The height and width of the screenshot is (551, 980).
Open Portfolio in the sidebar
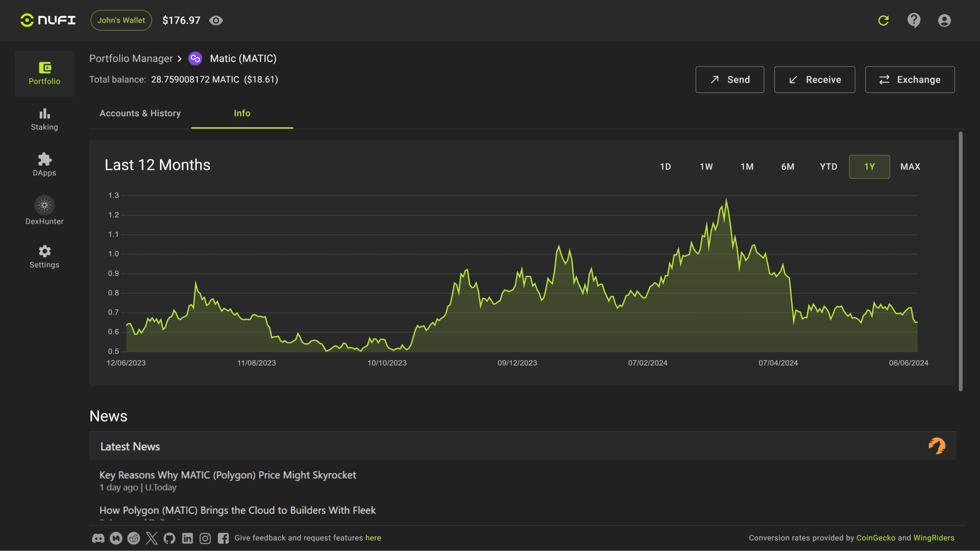pos(44,73)
